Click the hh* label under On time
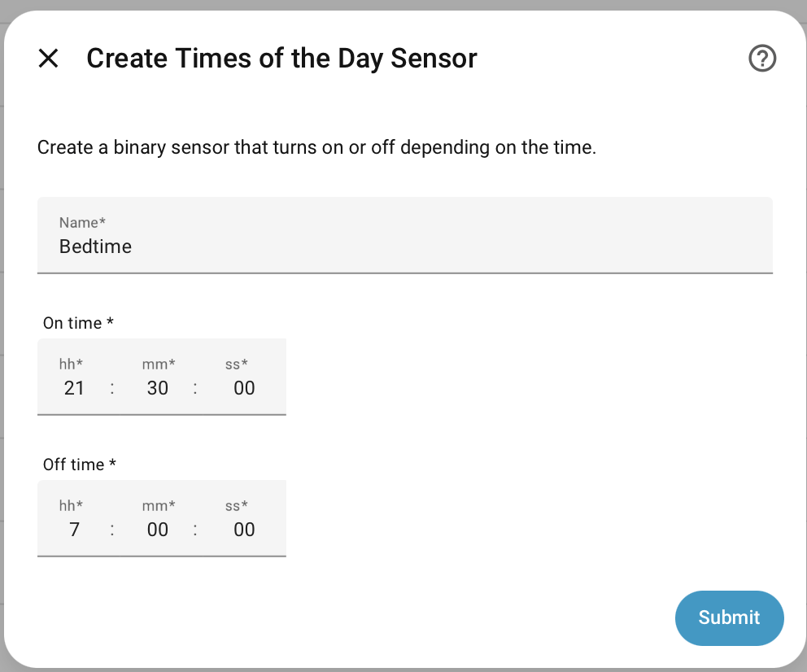 tap(72, 364)
